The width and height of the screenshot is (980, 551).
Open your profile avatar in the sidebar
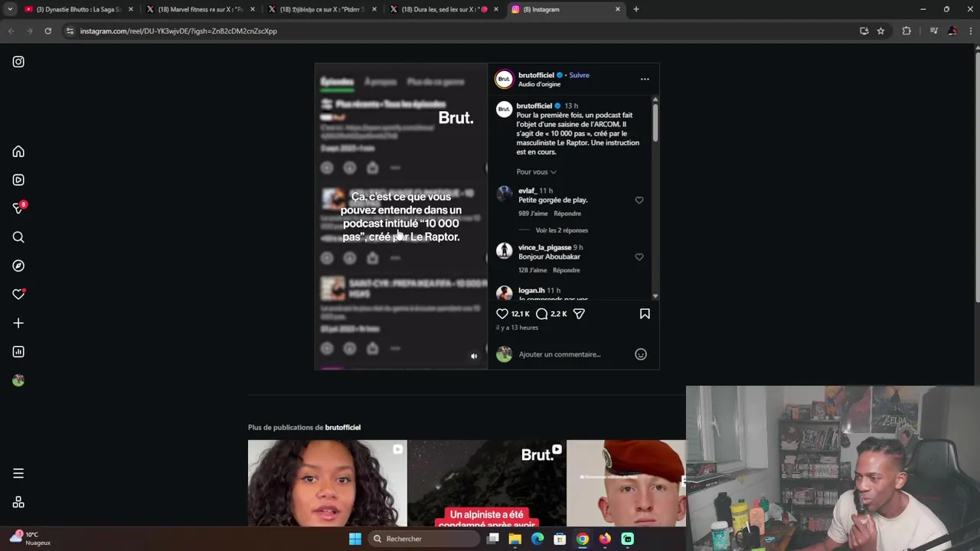[18, 380]
